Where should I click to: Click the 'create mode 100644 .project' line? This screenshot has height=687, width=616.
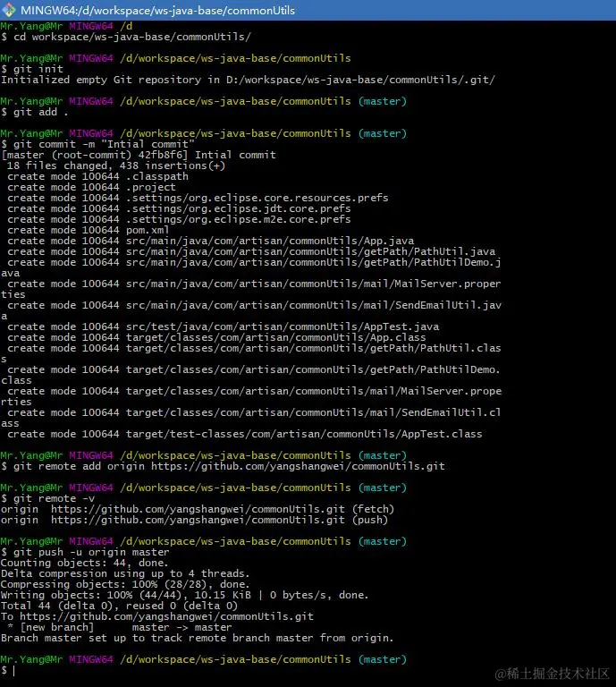point(91,187)
